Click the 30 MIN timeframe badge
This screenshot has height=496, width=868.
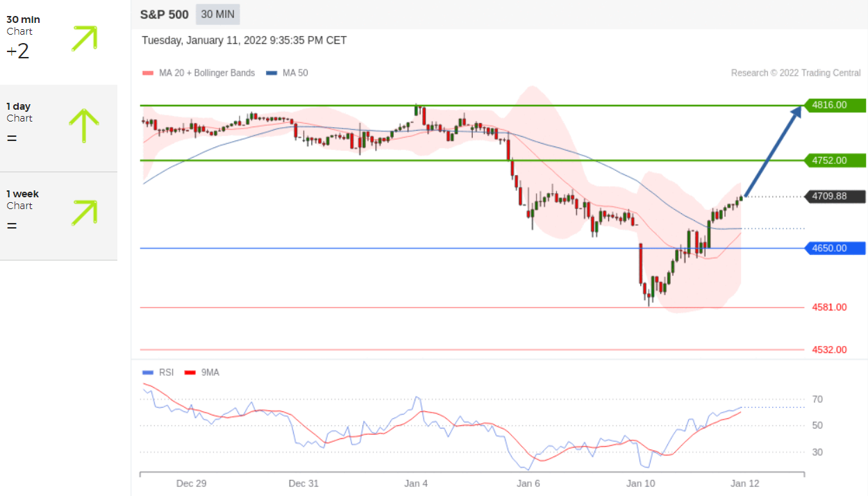point(218,15)
